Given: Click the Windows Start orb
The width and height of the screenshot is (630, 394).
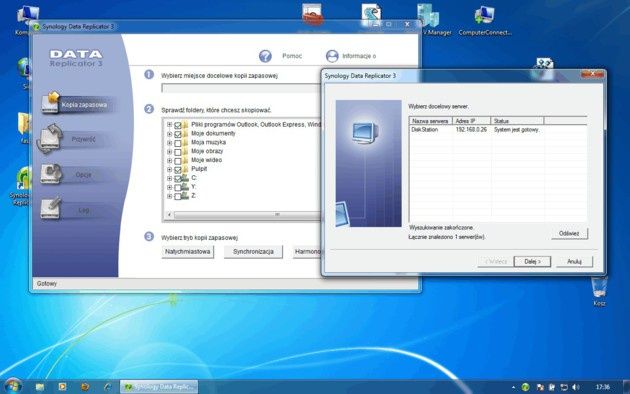Looking at the screenshot, I should coord(13,386).
